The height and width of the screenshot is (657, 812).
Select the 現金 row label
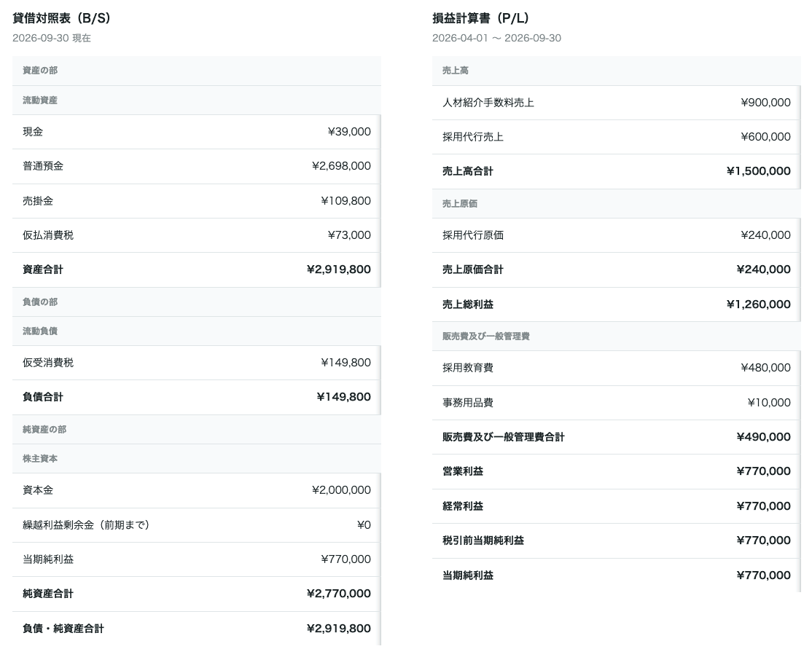[x=33, y=132]
